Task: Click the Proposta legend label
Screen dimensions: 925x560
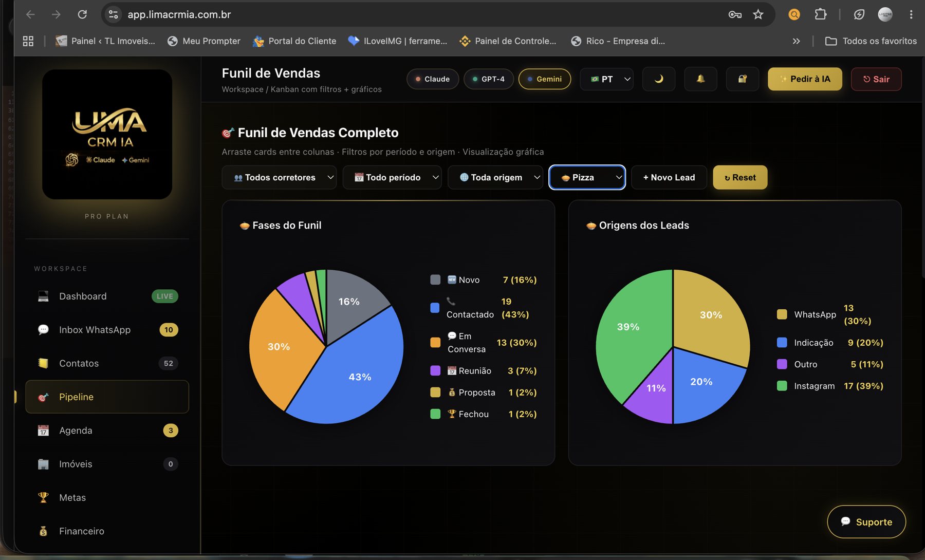Action: pos(477,393)
